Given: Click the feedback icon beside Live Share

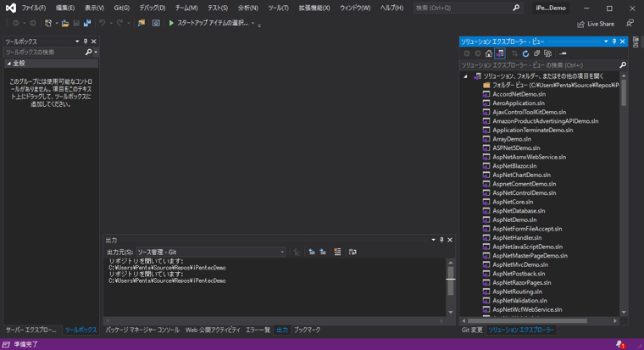Looking at the screenshot, I should coord(630,24).
